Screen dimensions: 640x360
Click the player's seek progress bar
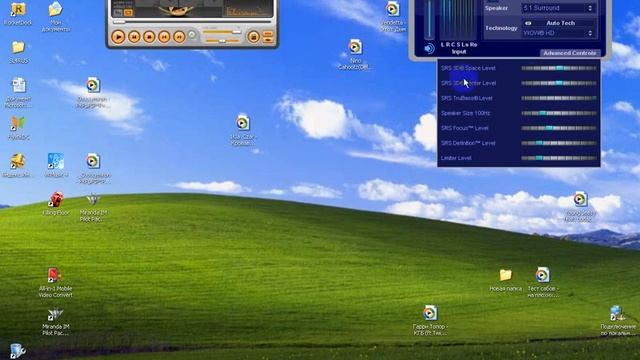click(x=192, y=22)
